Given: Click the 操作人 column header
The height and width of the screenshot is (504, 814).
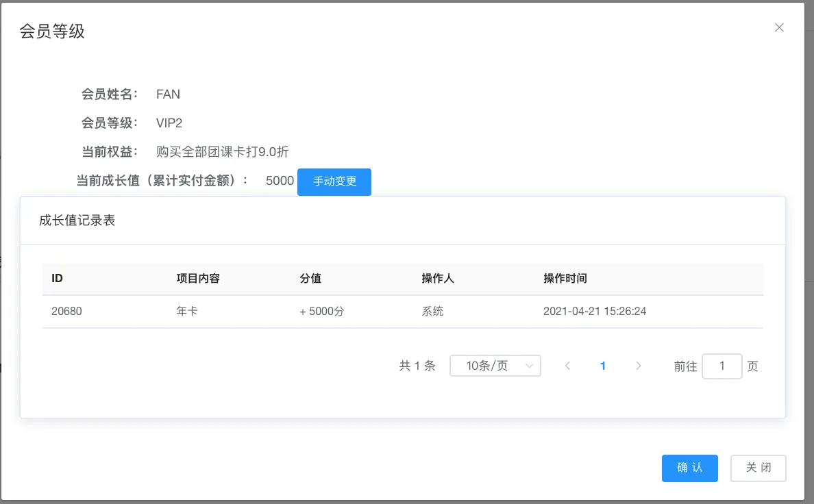Looking at the screenshot, I should (438, 279).
